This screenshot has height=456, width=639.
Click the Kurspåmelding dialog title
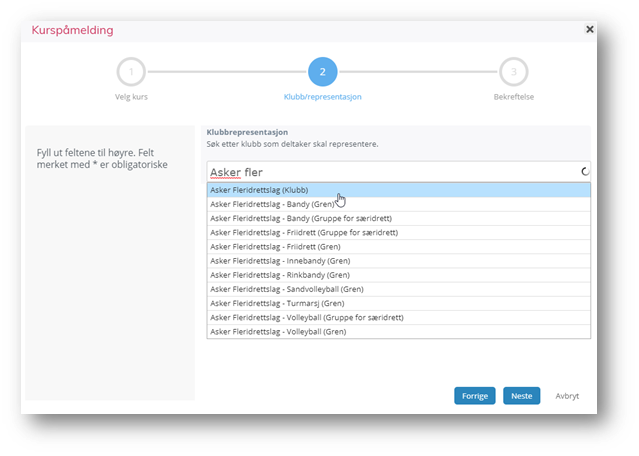click(73, 30)
